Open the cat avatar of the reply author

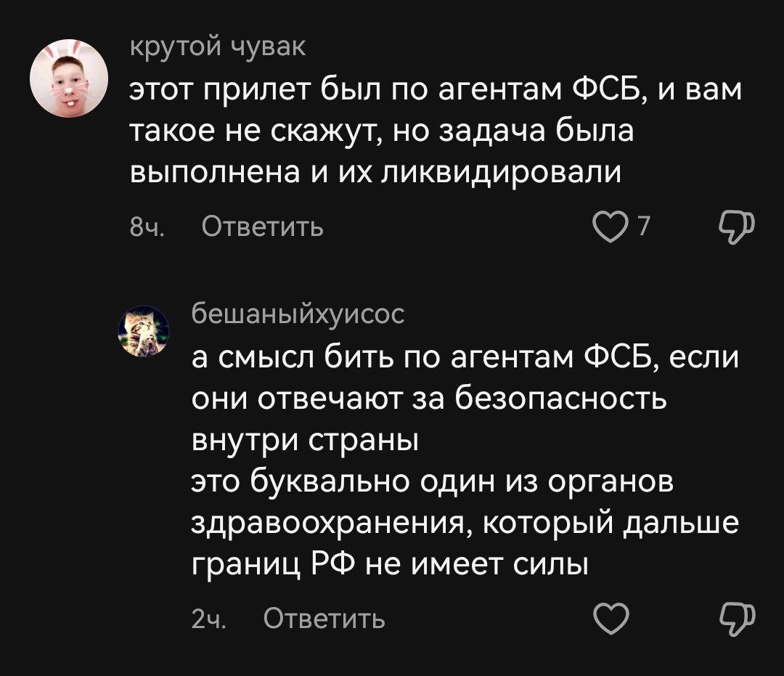144,330
